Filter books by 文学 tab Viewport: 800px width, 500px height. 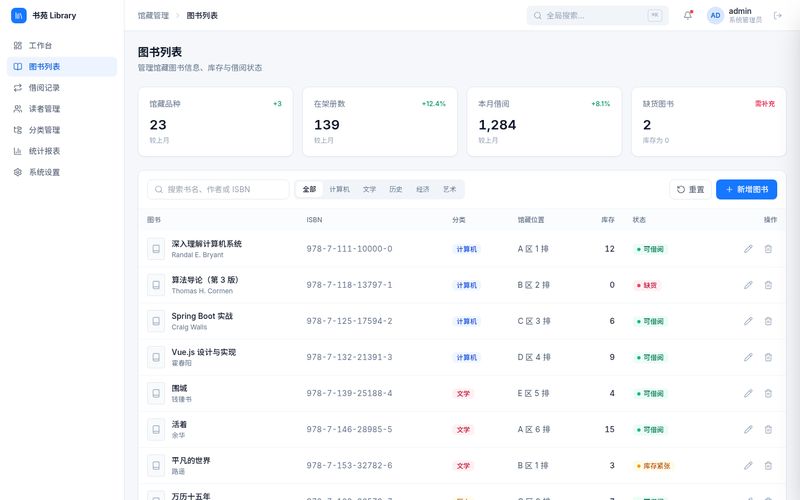[x=369, y=189]
